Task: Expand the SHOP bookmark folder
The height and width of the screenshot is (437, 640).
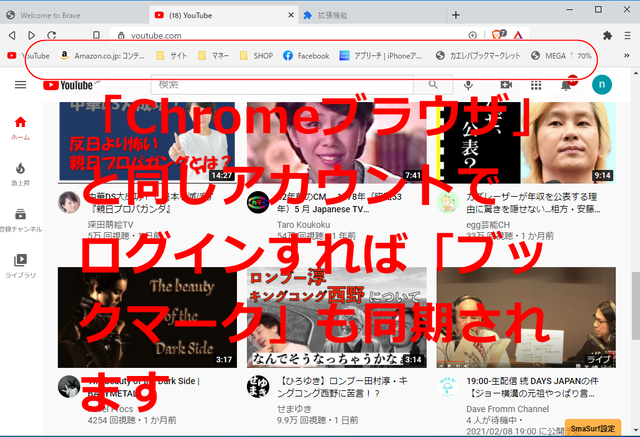Action: pyautogui.click(x=256, y=55)
